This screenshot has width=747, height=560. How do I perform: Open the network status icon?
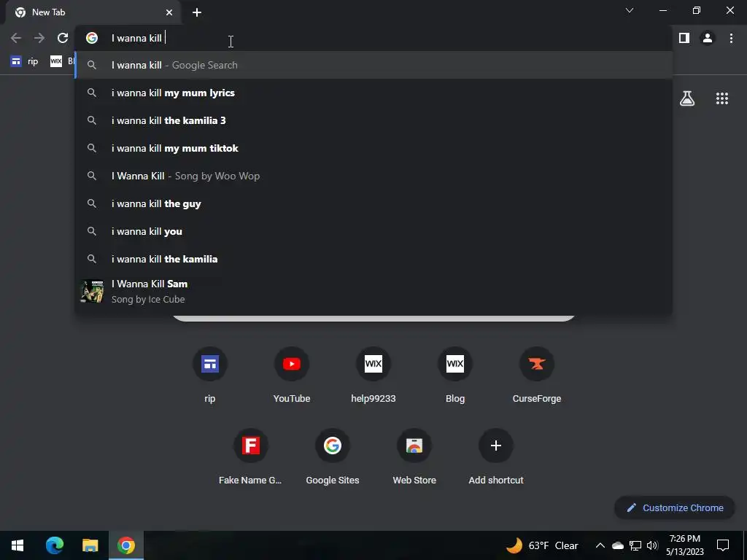635,545
